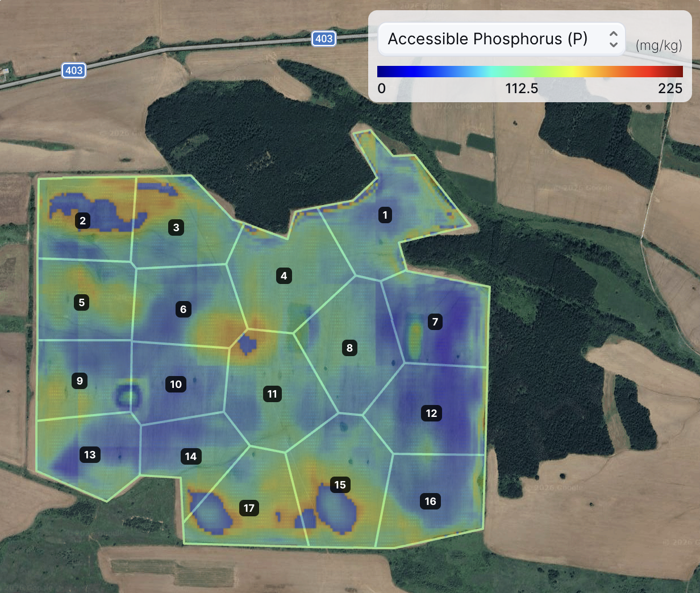The height and width of the screenshot is (593, 700).
Task: Open the Accessible Phosphorus (P) dropdown
Action: (502, 39)
